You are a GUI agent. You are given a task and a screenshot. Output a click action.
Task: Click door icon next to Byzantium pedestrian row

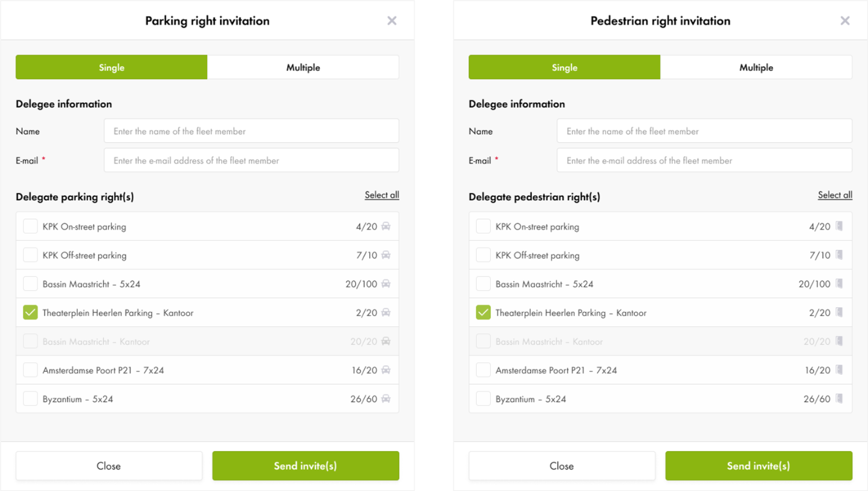tap(839, 398)
